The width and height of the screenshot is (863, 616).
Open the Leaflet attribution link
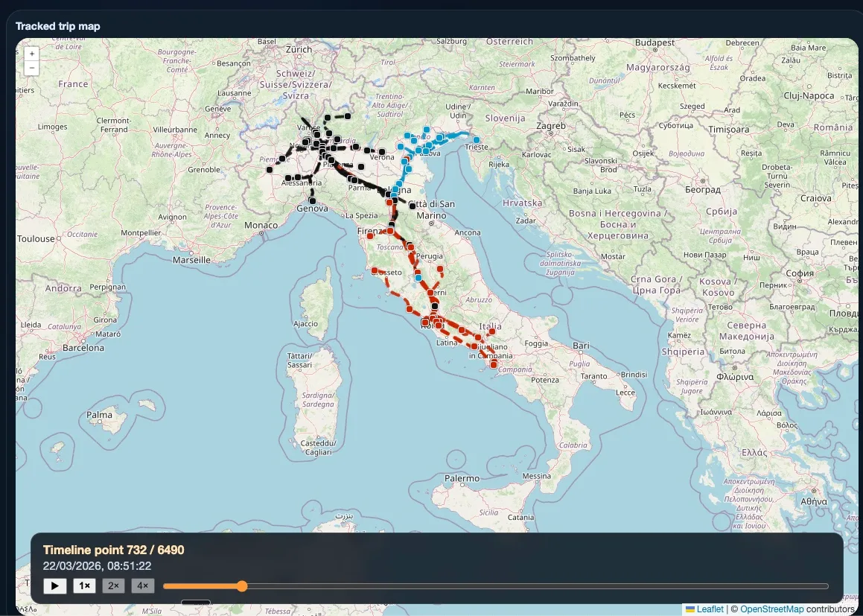pos(709,609)
